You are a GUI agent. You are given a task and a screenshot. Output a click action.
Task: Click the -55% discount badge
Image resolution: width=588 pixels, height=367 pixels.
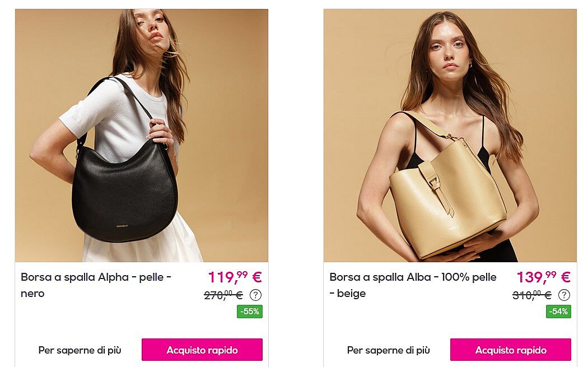click(x=250, y=312)
